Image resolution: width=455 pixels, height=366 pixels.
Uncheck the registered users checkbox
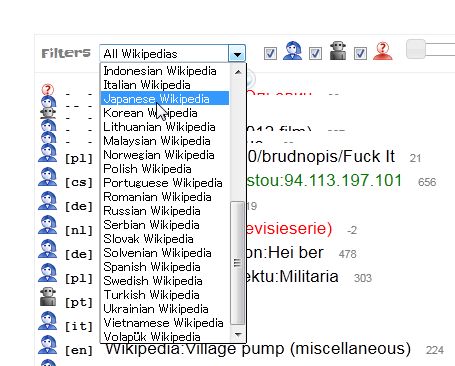point(270,53)
